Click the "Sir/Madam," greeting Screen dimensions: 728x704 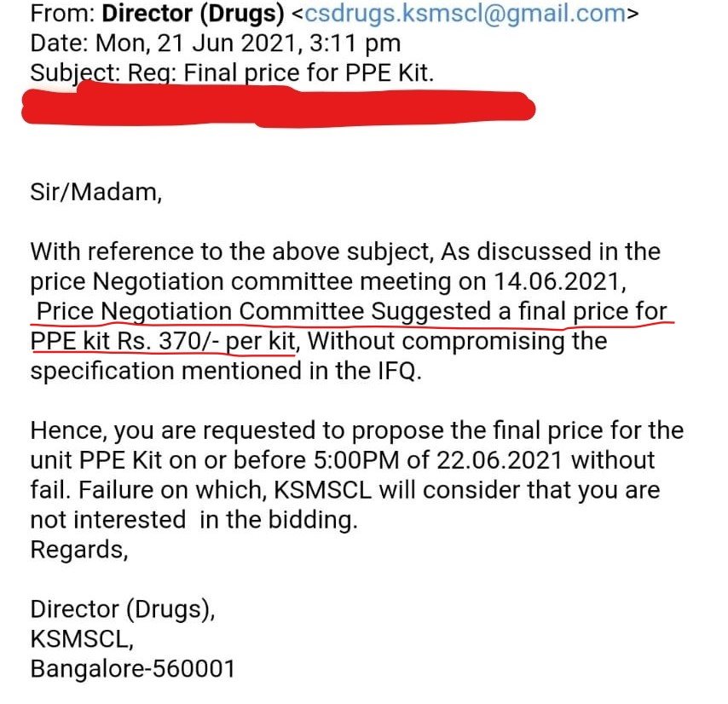point(95,193)
